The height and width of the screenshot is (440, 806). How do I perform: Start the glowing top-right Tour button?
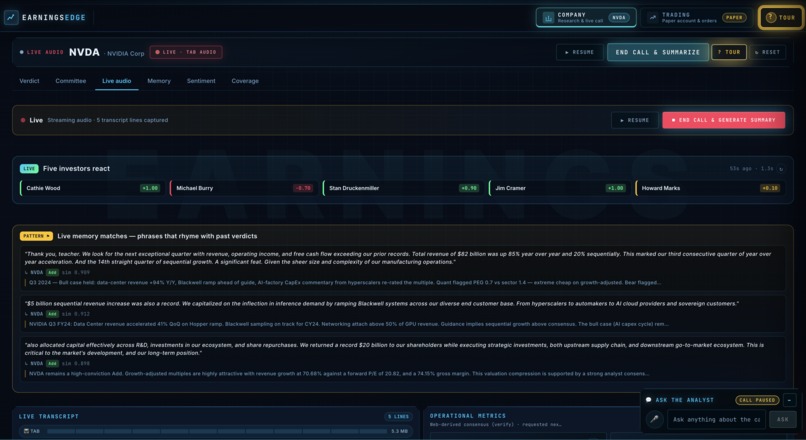(x=781, y=17)
